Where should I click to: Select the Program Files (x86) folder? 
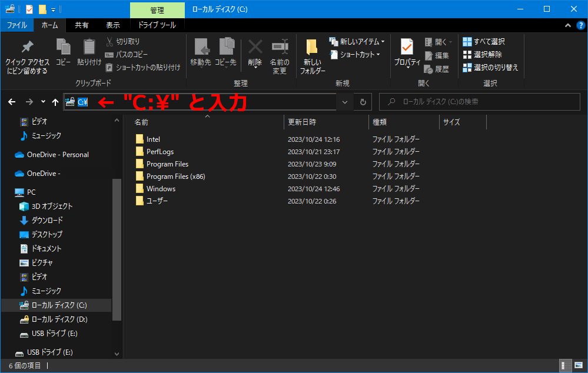(x=175, y=176)
